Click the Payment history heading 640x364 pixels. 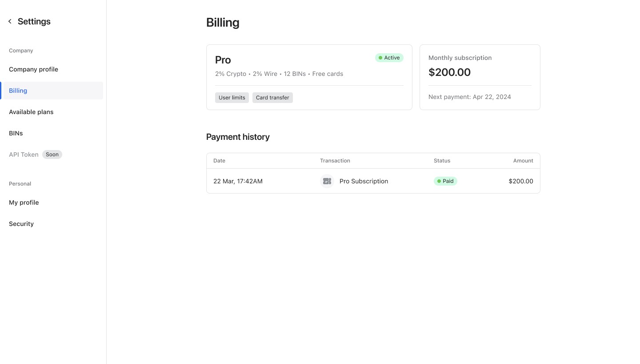(x=238, y=137)
